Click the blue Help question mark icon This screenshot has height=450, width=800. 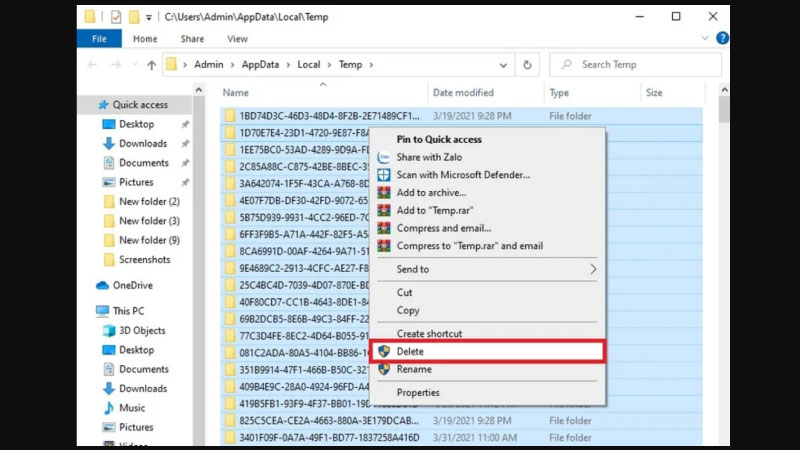coord(722,39)
